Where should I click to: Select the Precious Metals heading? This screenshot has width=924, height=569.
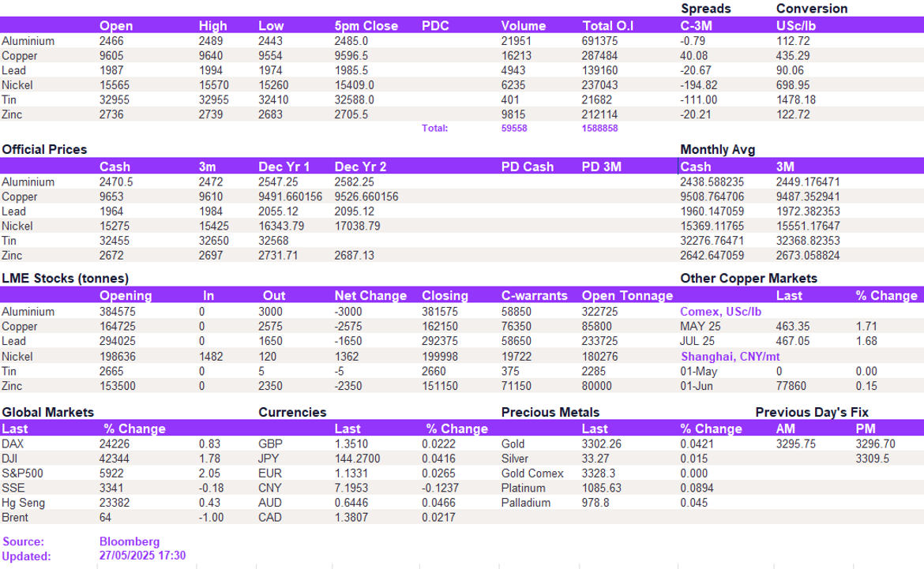click(550, 412)
